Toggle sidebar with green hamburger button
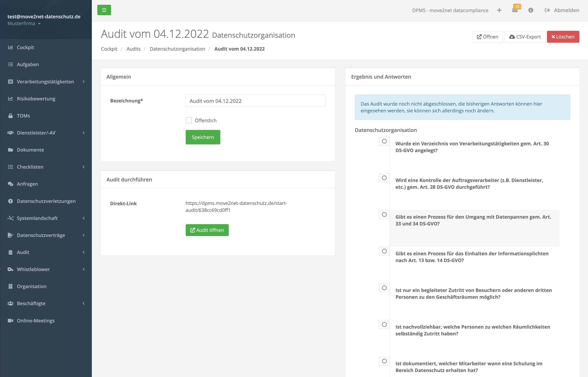 point(104,10)
